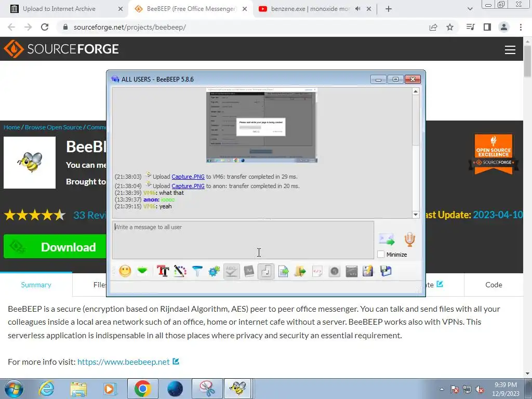532x399 pixels.
Task: Toggle the word completer dictionary icon
Action: pyautogui.click(x=249, y=271)
